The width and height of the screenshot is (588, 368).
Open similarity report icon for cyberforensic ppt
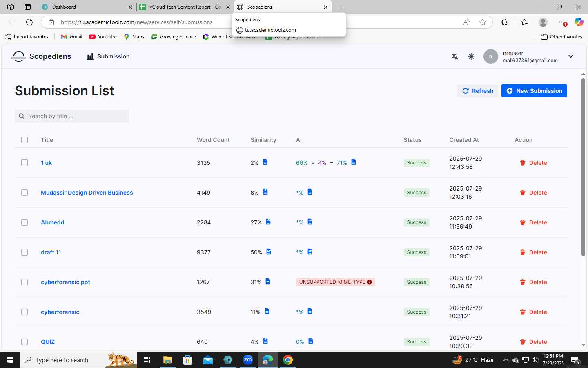click(268, 282)
